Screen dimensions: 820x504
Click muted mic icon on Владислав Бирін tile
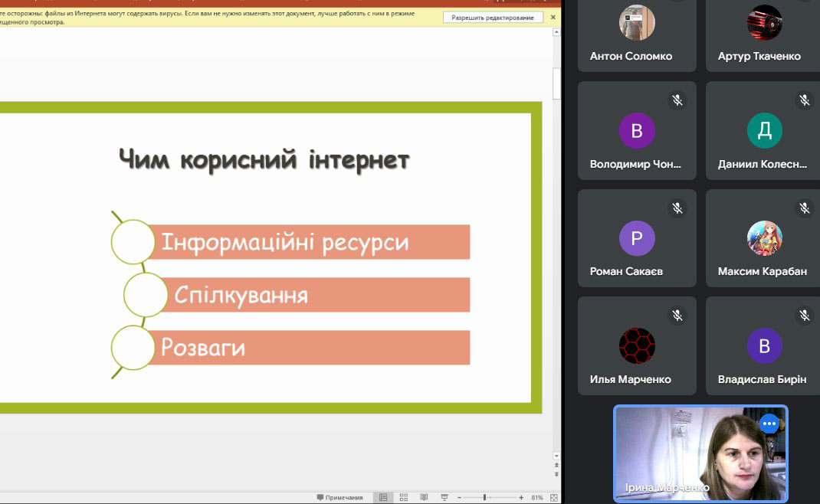805,316
